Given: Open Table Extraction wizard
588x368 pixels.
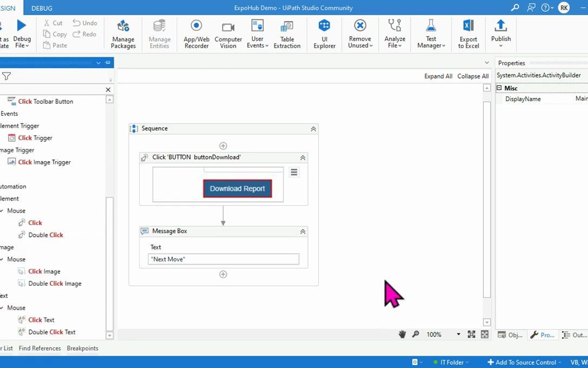Looking at the screenshot, I should click(x=287, y=35).
